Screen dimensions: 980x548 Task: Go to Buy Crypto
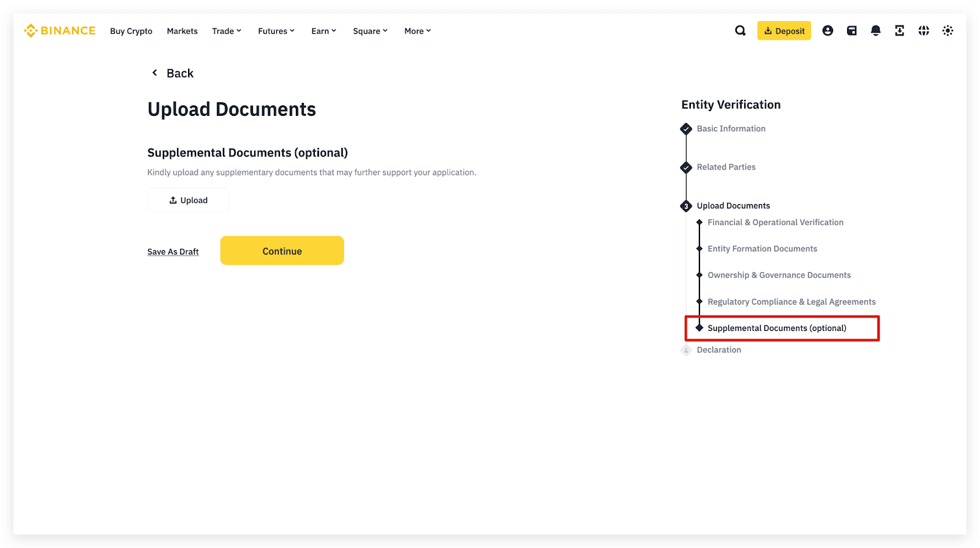[131, 31]
